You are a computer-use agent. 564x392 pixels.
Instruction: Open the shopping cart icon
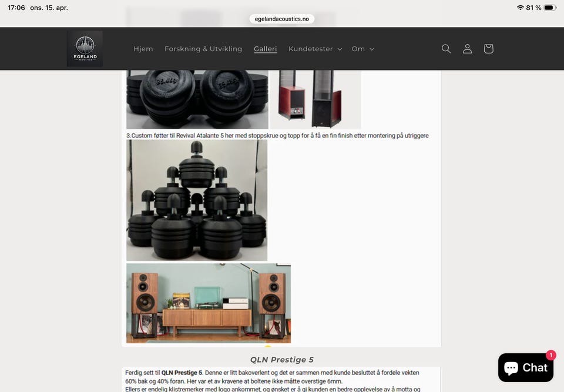(488, 49)
